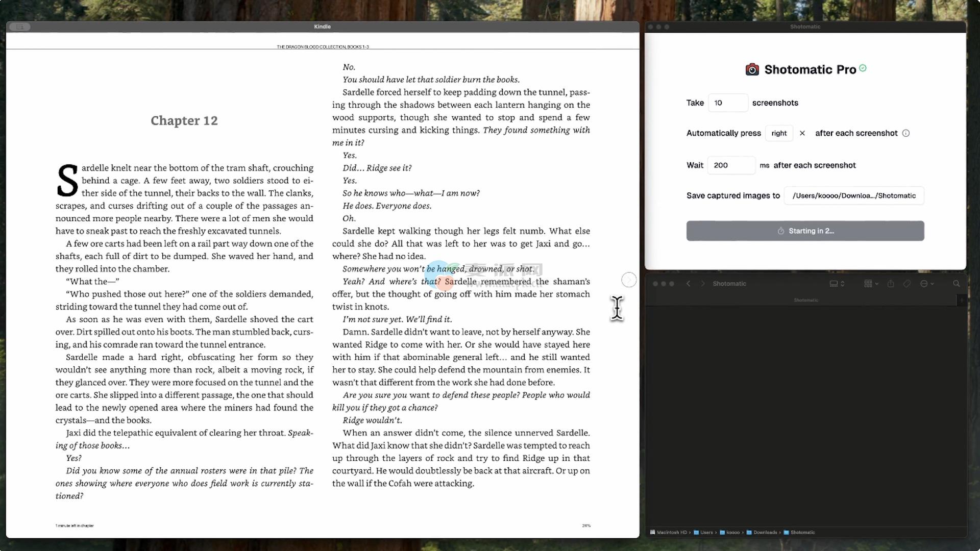980x551 pixels.
Task: Click the 'Automatically press' label
Action: pyautogui.click(x=723, y=133)
